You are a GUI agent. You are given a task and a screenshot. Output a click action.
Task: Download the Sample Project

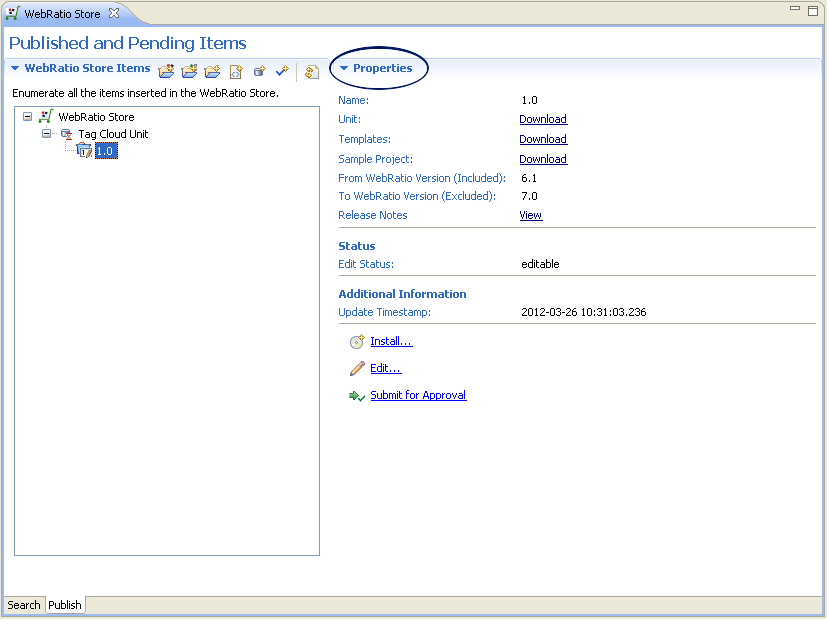(x=543, y=159)
